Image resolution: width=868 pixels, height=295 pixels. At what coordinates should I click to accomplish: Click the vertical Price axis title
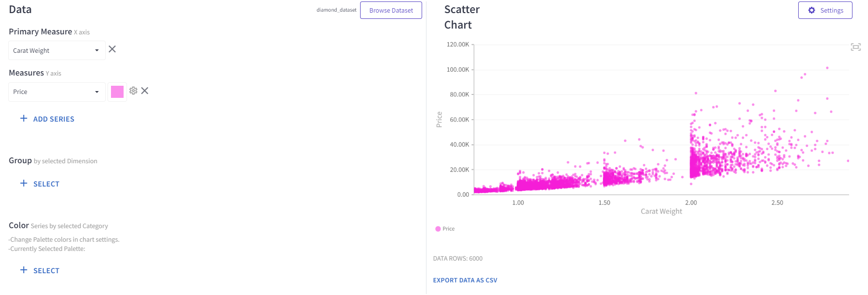click(x=439, y=120)
